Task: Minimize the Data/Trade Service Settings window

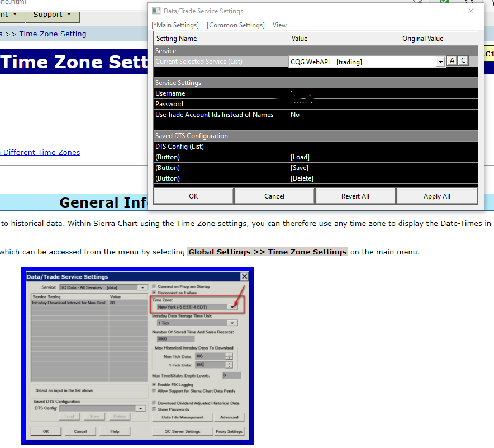Action: (x=420, y=11)
